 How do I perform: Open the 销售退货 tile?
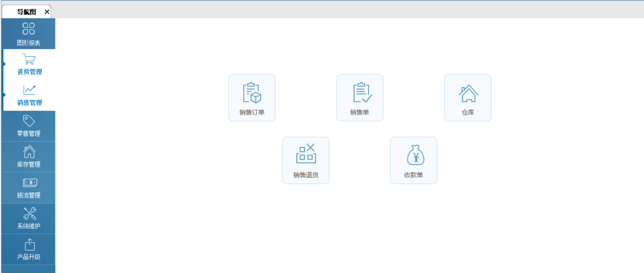point(306,160)
